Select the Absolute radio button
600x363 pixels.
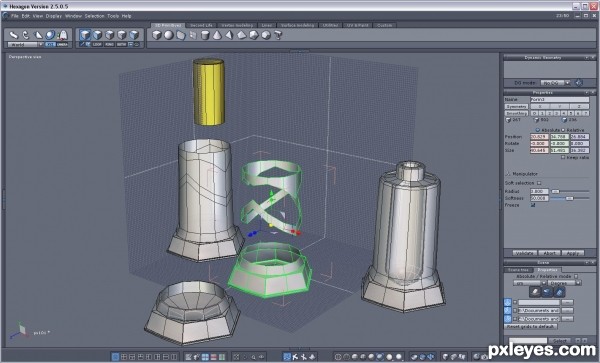pyautogui.click(x=537, y=130)
